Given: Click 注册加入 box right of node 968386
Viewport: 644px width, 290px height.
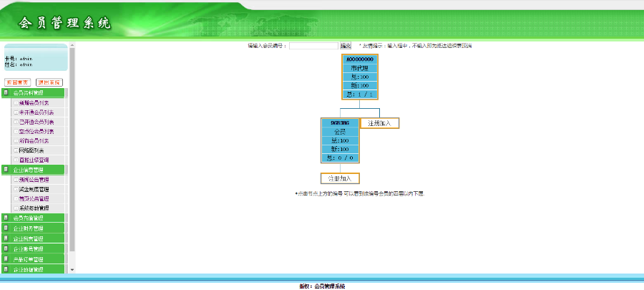Looking at the screenshot, I should click(380, 123).
